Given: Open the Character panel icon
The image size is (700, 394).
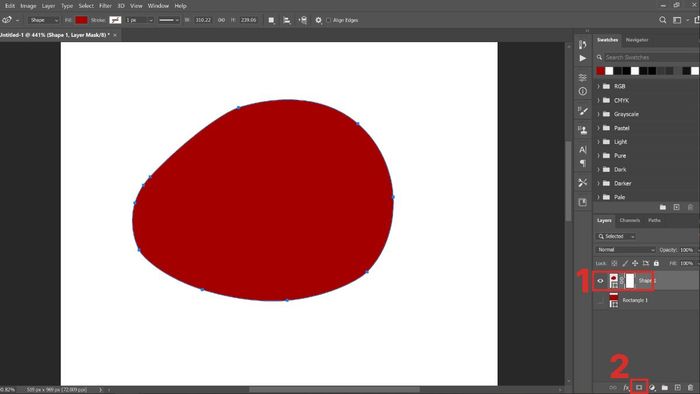Looking at the screenshot, I should click(x=583, y=149).
